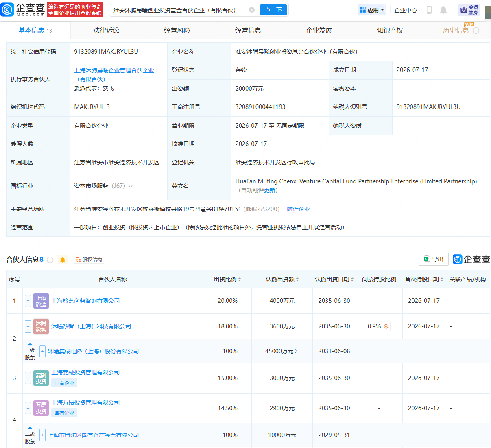This screenshot has width=491, height=448.
Task: Open 企业中心 link in header
Action: 406,10
